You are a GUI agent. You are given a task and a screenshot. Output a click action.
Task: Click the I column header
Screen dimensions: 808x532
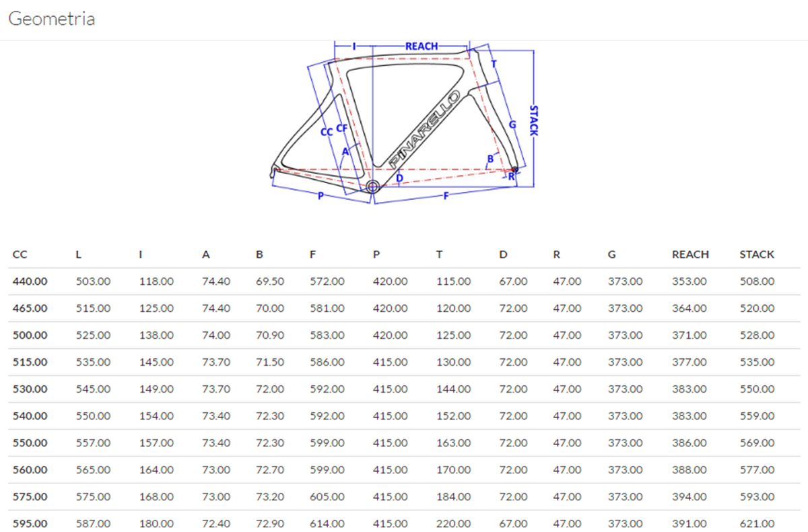(140, 255)
